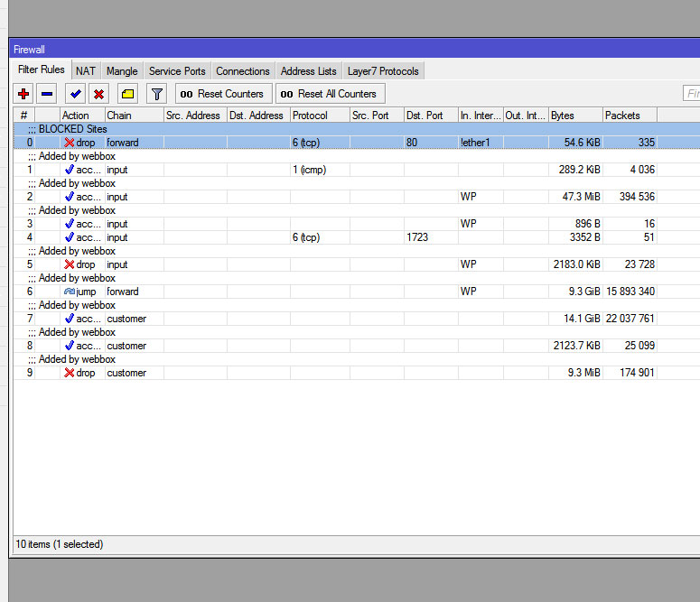This screenshot has width=700, height=602.
Task: Click the accept icon of rule 1
Action: click(x=69, y=170)
